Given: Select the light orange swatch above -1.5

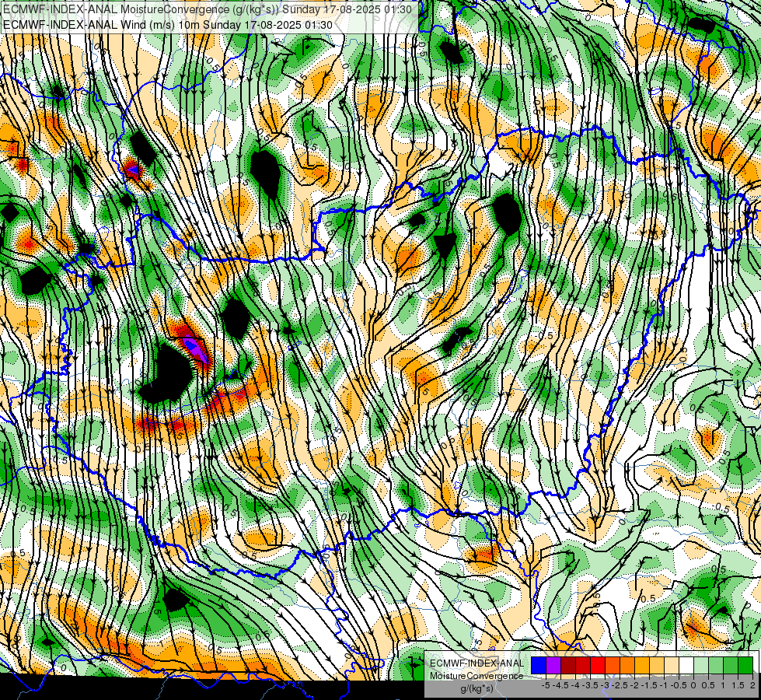Looking at the screenshot, I should coord(657,666).
